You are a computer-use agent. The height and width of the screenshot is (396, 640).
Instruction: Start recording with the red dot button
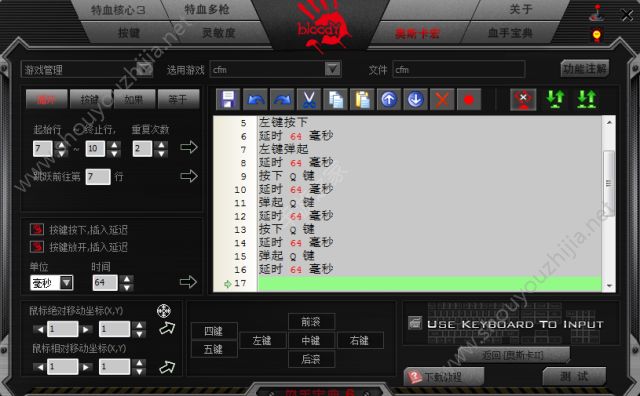tap(469, 99)
